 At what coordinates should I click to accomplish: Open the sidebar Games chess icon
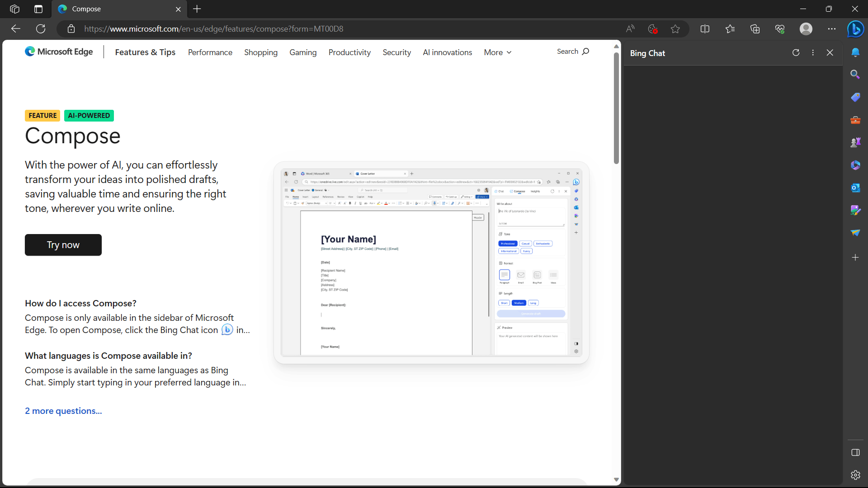[855, 142]
